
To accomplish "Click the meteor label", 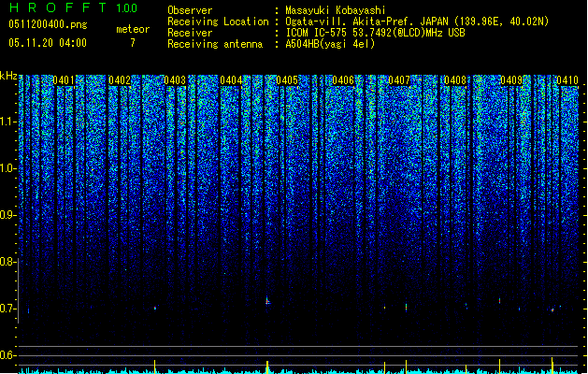I will coord(133,29).
